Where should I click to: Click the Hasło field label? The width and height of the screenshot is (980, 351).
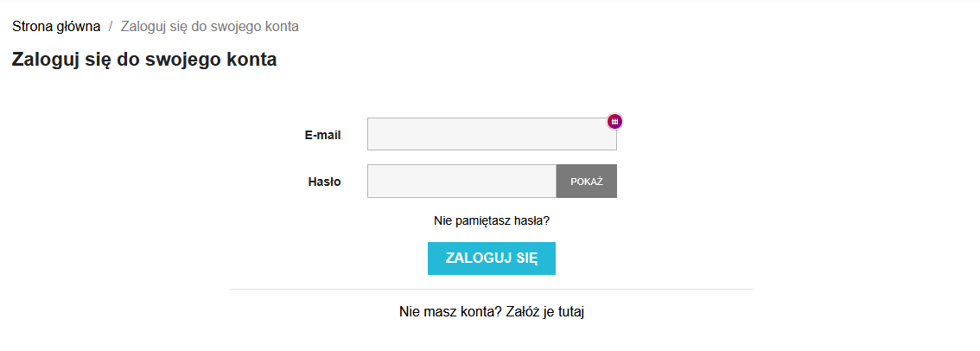pos(324,182)
